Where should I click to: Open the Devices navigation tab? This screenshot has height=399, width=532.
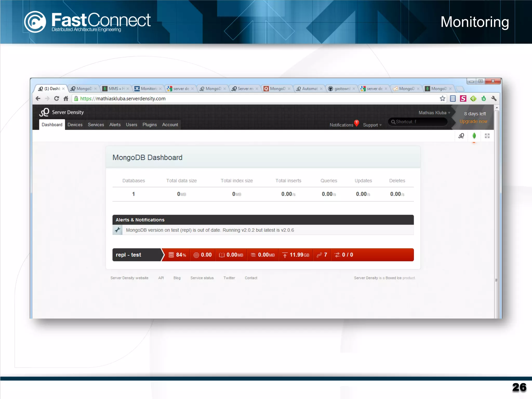pos(75,125)
